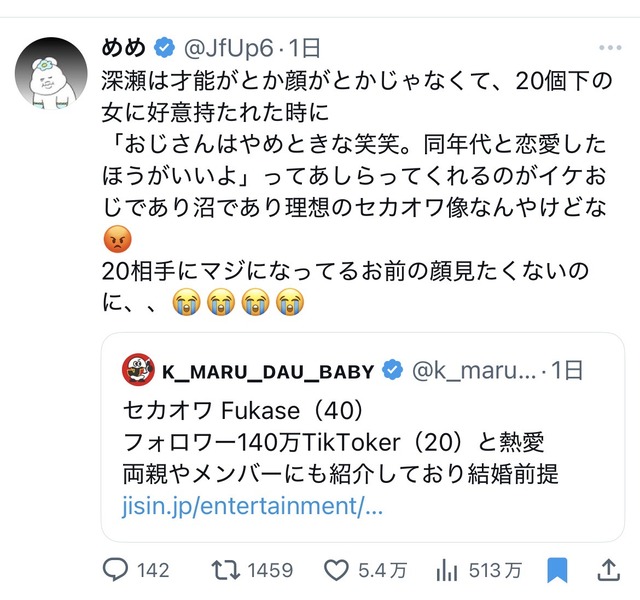Image resolution: width=640 pixels, height=600 pixels.
Task: Tap verified badge next to K_MARU_DAU_BABY
Action: (x=392, y=370)
